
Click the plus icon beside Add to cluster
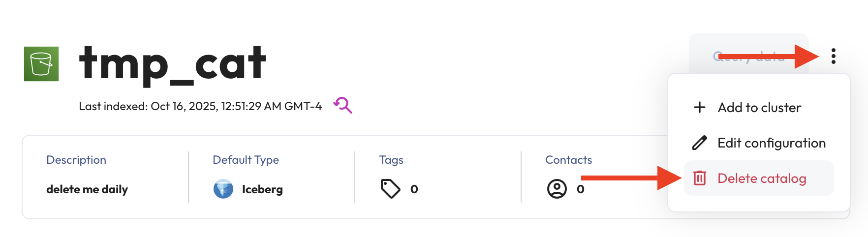[x=699, y=107]
